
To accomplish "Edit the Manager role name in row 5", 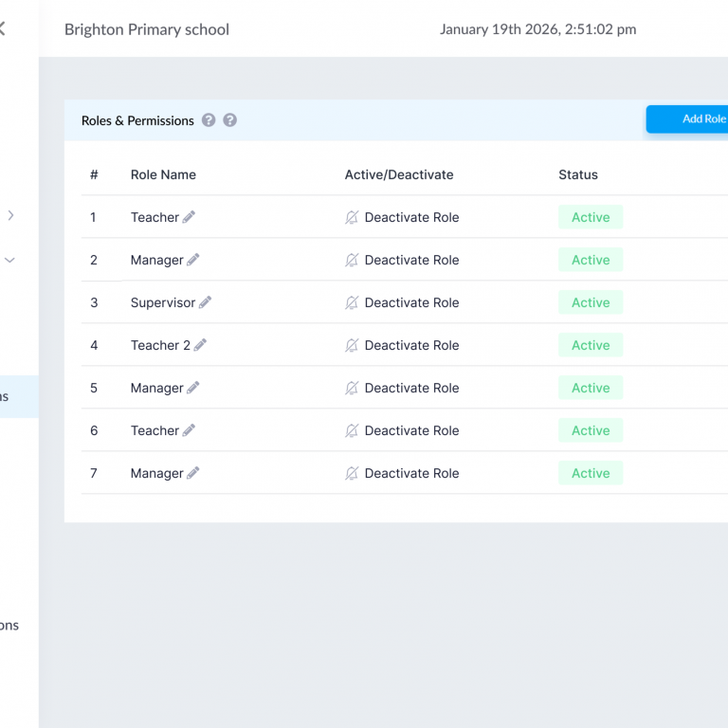I will 193,388.
